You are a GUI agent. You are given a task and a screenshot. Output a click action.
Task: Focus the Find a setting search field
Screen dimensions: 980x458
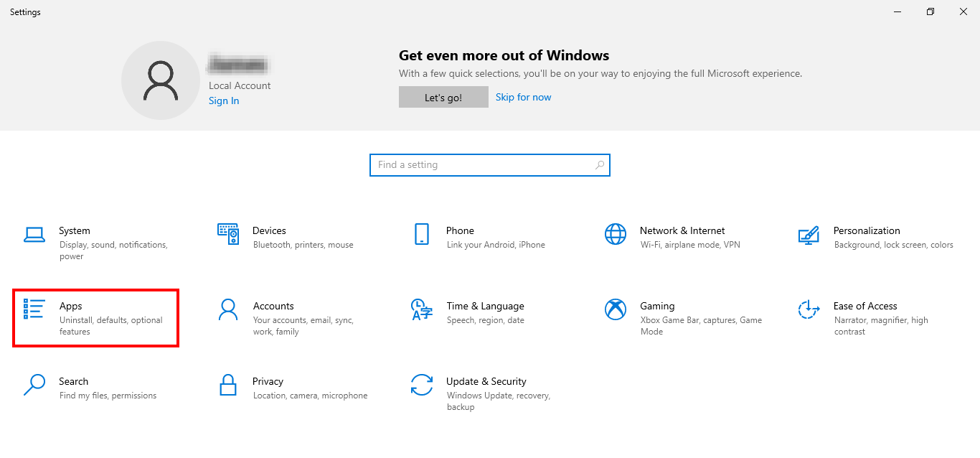490,165
